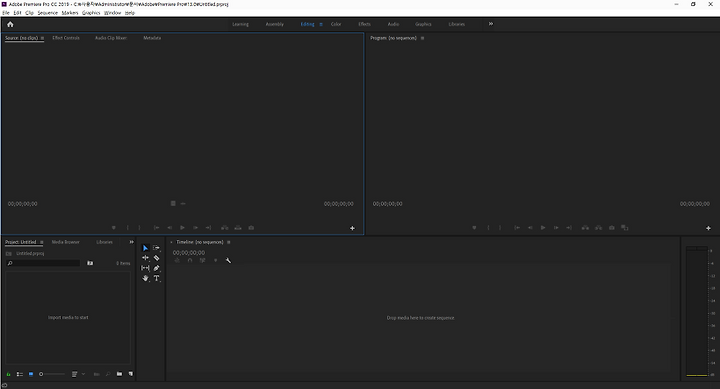Click the New Item icon in Project panel
Image resolution: width=720 pixels, height=389 pixels.
[x=130, y=374]
